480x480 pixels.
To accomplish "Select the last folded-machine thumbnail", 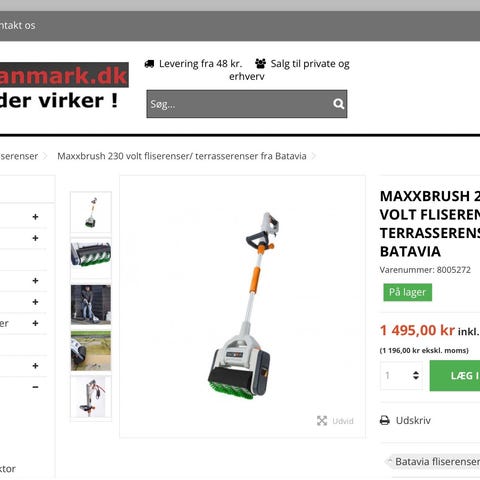I will tap(91, 396).
